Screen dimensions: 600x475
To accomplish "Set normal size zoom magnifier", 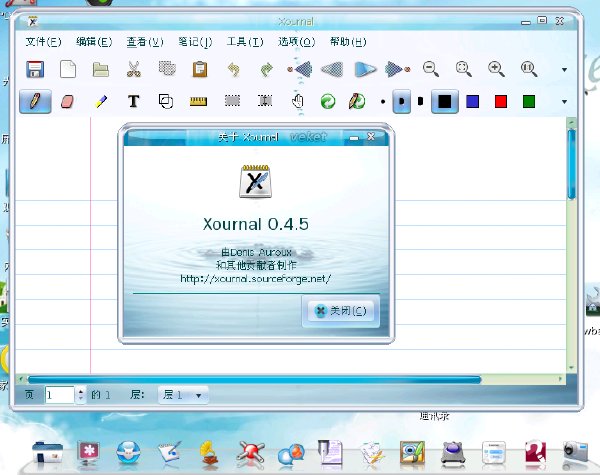I will (x=529, y=69).
